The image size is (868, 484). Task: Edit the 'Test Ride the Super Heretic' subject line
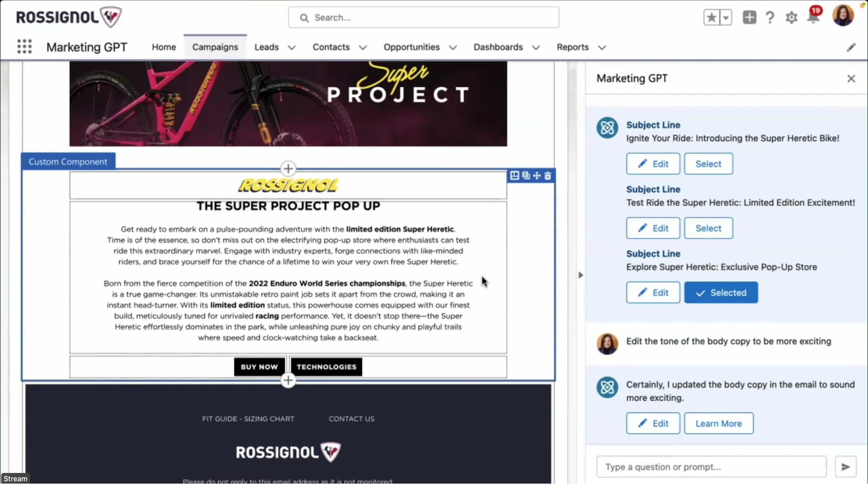tap(653, 228)
